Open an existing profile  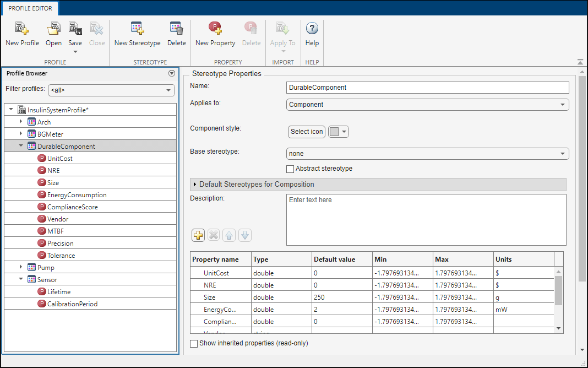point(53,33)
